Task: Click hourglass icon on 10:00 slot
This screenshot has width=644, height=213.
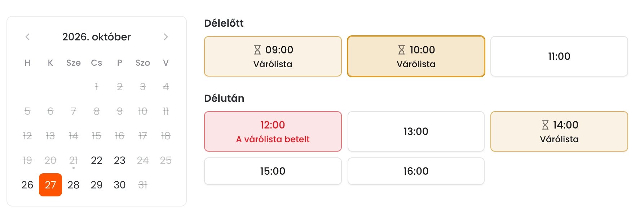Action: [401, 50]
